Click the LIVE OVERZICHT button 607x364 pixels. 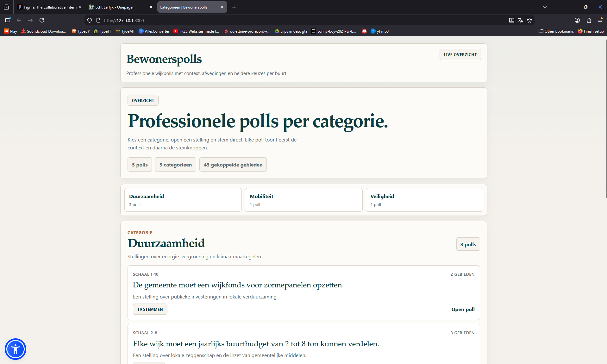[x=460, y=54]
